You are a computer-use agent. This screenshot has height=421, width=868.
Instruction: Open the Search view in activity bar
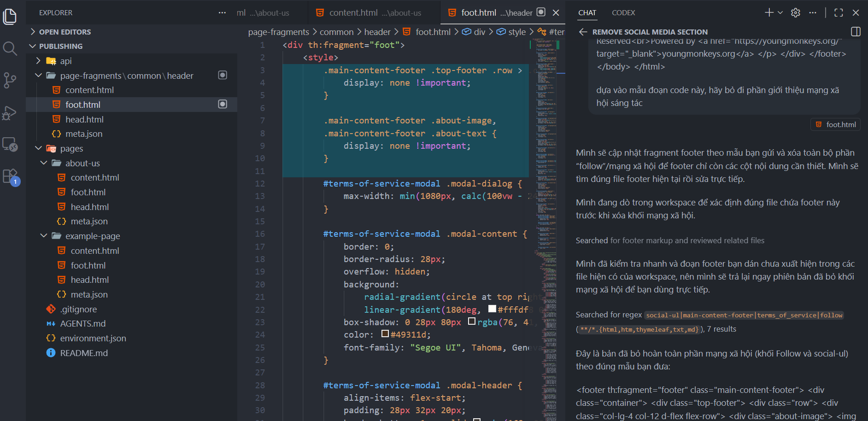tap(10, 48)
